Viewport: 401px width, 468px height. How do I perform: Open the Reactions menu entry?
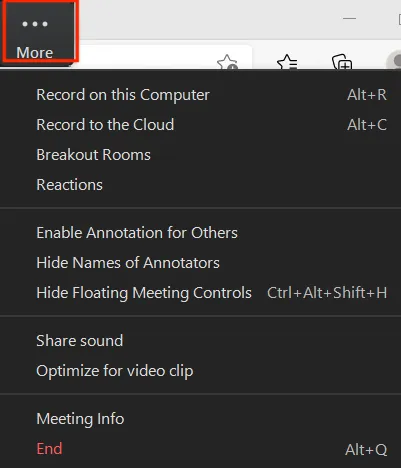pyautogui.click(x=200, y=185)
